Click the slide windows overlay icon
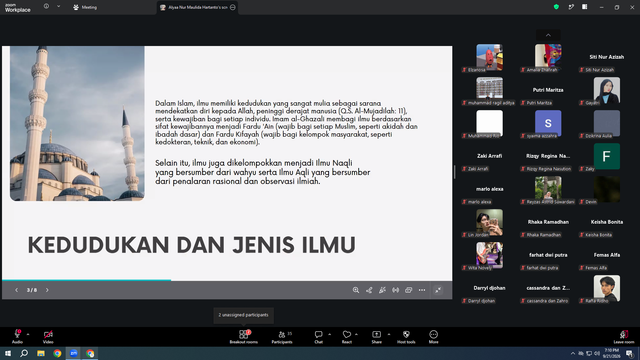This screenshot has height=360, width=640. tap(409, 290)
